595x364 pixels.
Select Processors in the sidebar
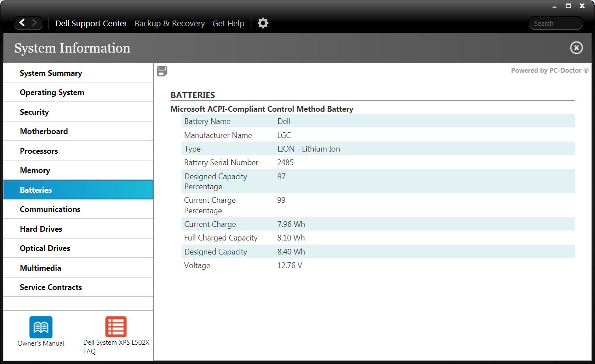(x=78, y=151)
